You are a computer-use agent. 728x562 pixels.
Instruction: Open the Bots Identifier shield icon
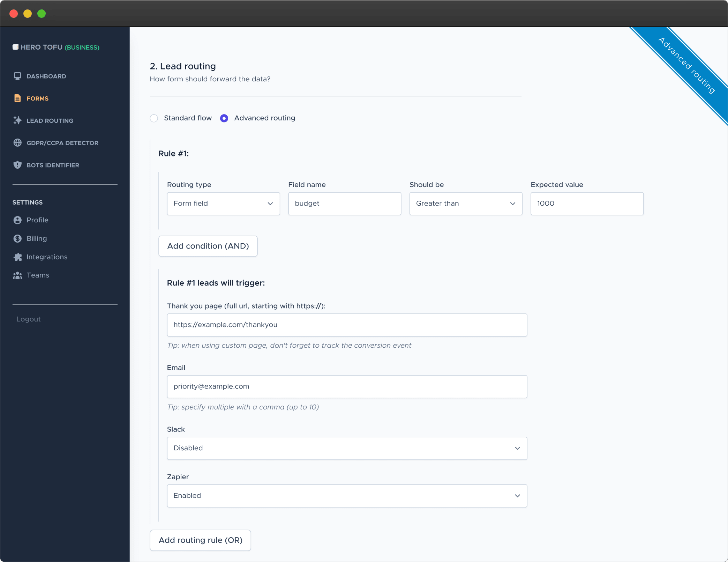click(17, 165)
